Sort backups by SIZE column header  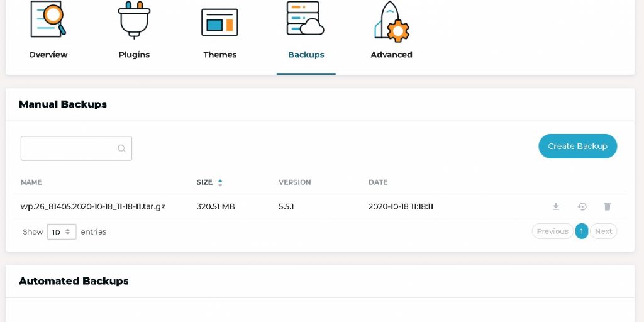(204, 182)
